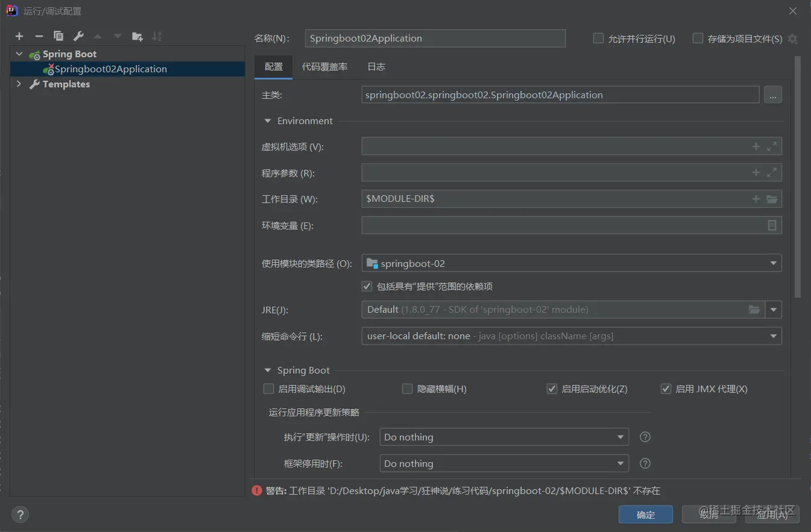Open the 缩短命令行 dropdown
811x532 pixels.
click(x=572, y=336)
